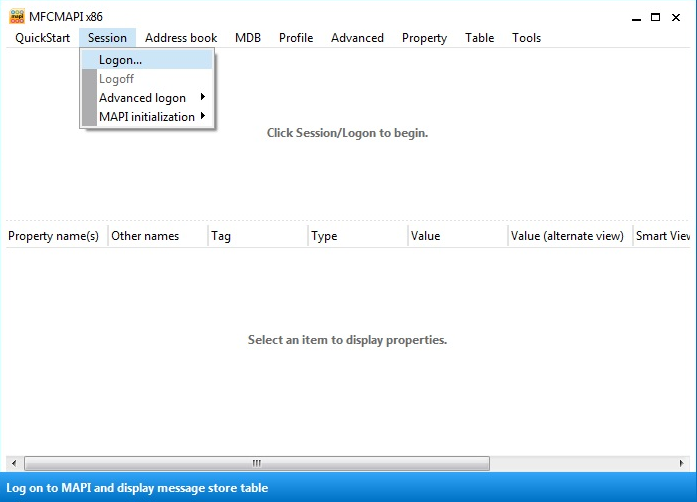The width and height of the screenshot is (697, 502).
Task: Open the Profile menu
Action: coord(296,38)
